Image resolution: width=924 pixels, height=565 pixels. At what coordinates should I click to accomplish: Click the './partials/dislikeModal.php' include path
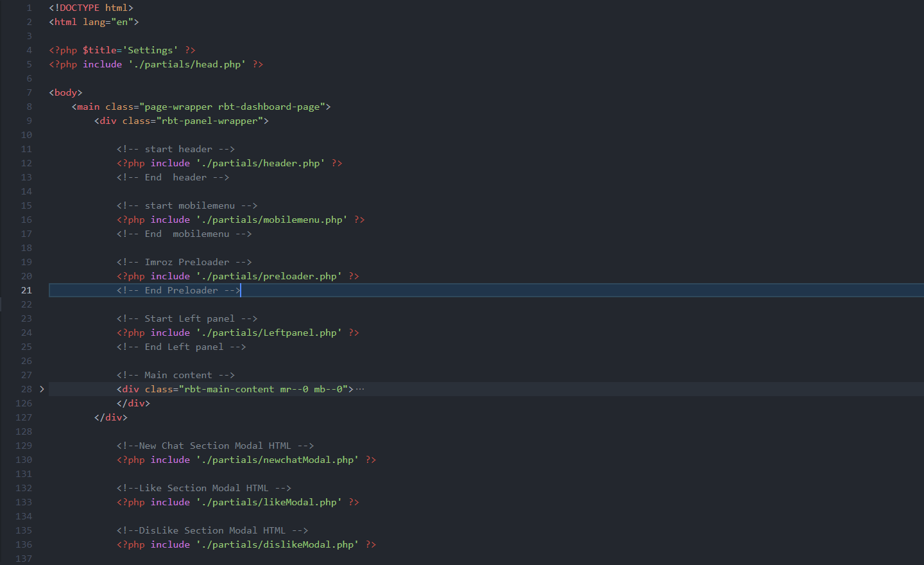coord(277,544)
